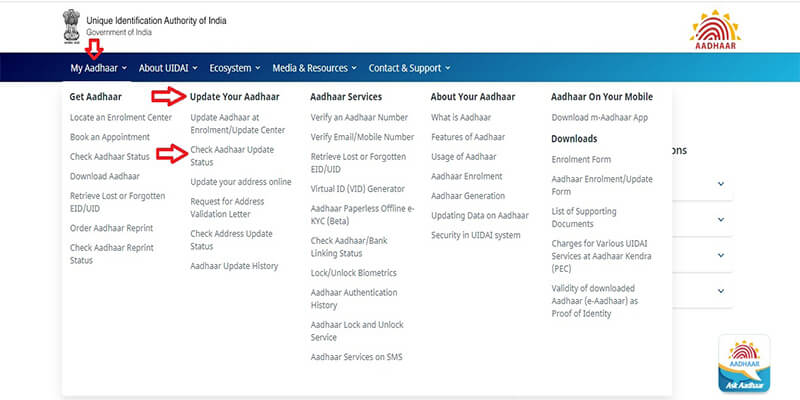The image size is (800, 400).
Task: Select Order Aadhaar Reprint
Action: click(111, 228)
